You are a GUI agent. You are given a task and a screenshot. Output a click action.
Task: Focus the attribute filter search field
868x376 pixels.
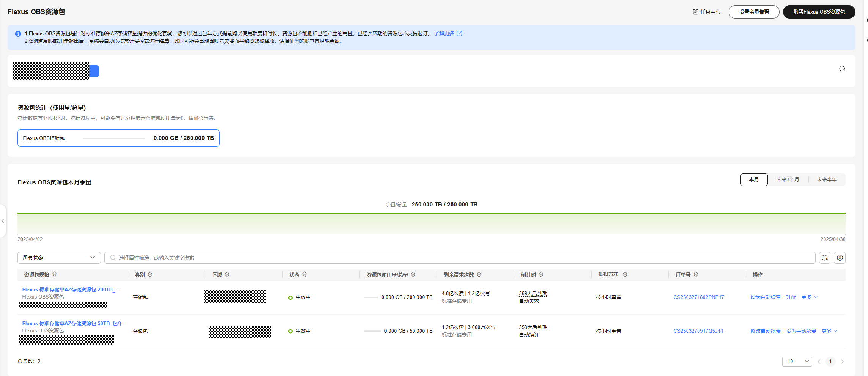pos(460,258)
